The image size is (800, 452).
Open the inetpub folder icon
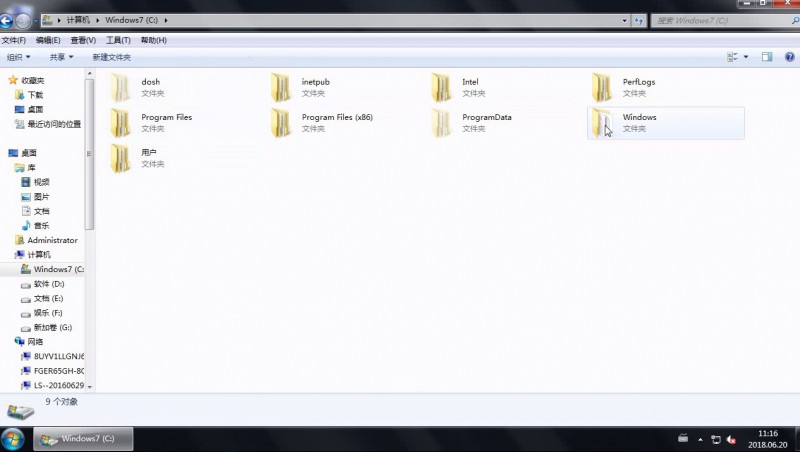[281, 87]
